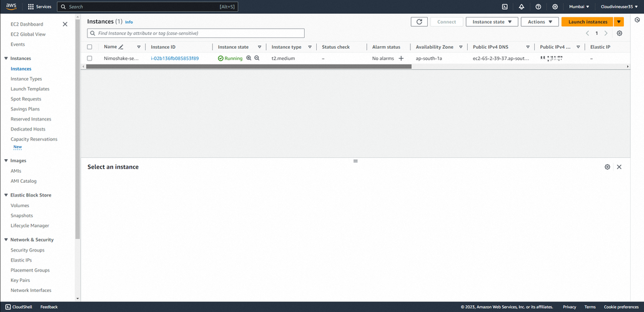Collapse the Images sidebar section
644x312 pixels.
[6, 160]
